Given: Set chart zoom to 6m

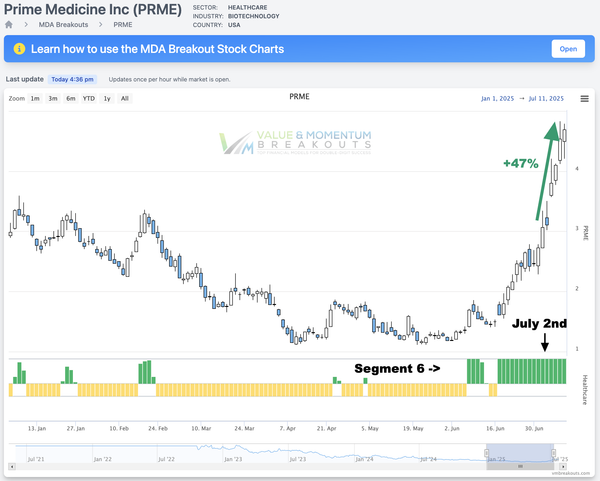Looking at the screenshot, I should point(71,98).
